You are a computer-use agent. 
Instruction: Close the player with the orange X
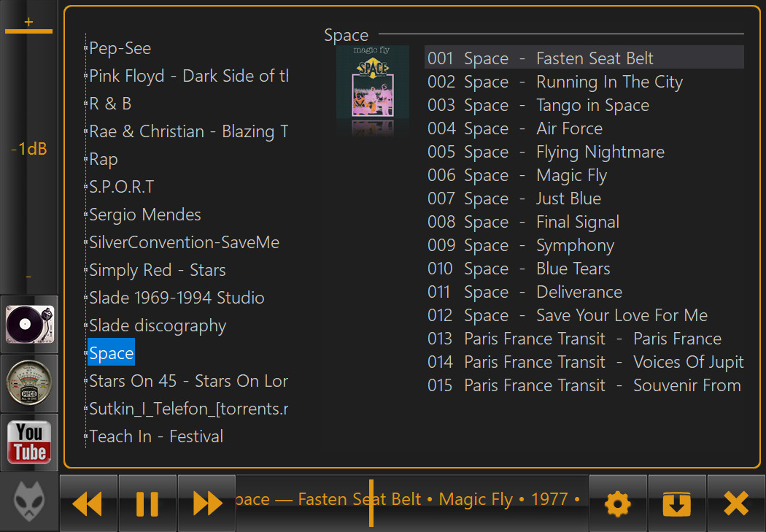[736, 504]
